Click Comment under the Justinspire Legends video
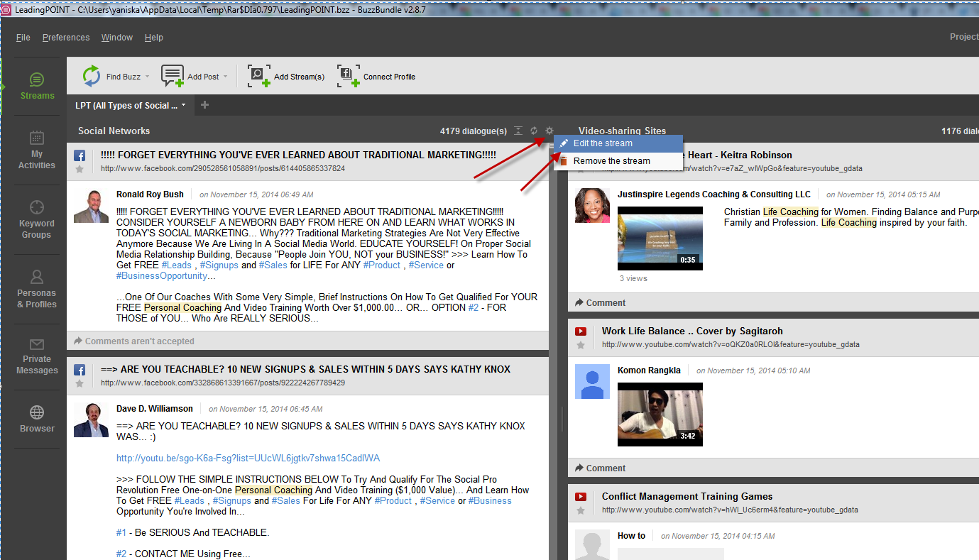The image size is (979, 560). coord(600,303)
